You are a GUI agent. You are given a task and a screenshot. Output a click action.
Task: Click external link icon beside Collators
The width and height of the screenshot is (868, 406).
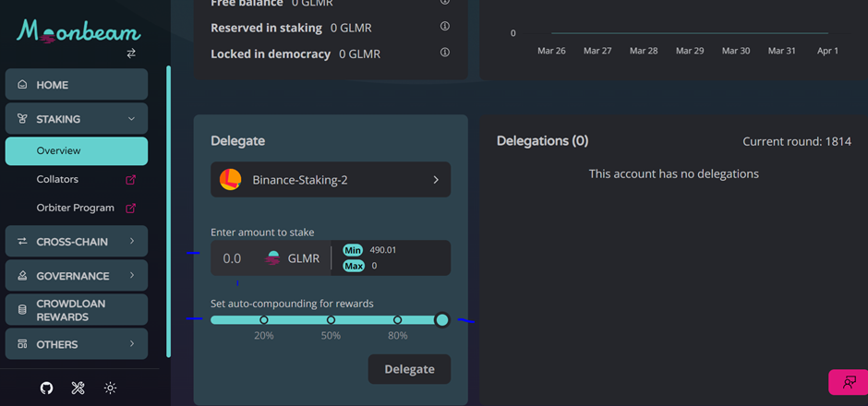[130, 180]
